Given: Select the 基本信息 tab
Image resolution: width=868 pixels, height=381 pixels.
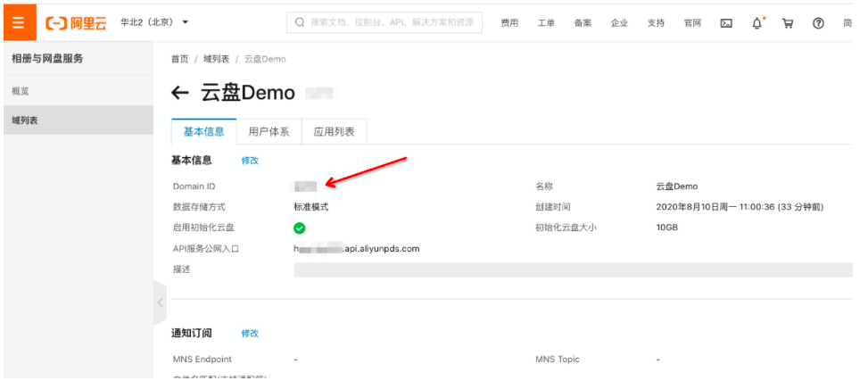Looking at the screenshot, I should [203, 131].
